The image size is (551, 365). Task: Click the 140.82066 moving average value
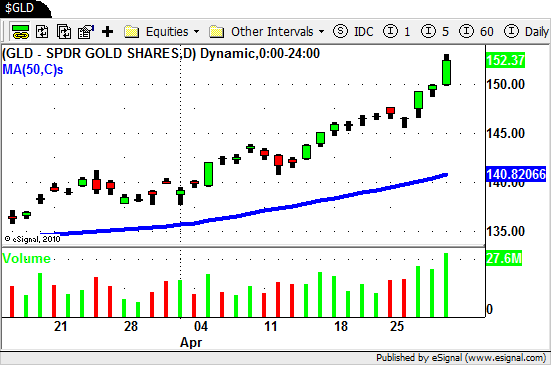click(x=516, y=174)
